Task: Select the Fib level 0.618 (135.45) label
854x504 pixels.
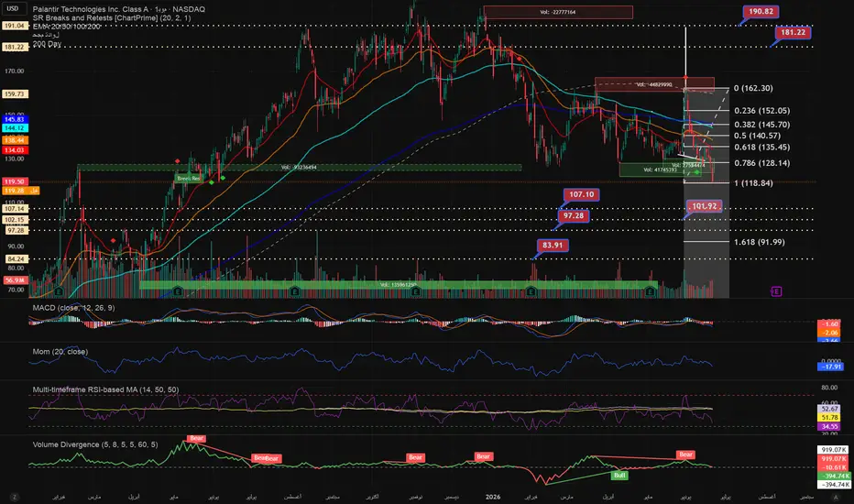Action: pyautogui.click(x=762, y=148)
